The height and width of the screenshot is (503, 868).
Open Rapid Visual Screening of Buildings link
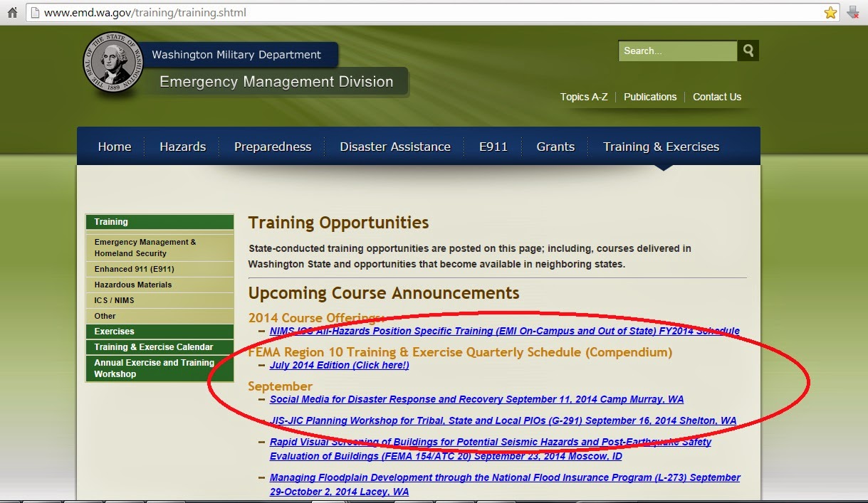click(491, 449)
